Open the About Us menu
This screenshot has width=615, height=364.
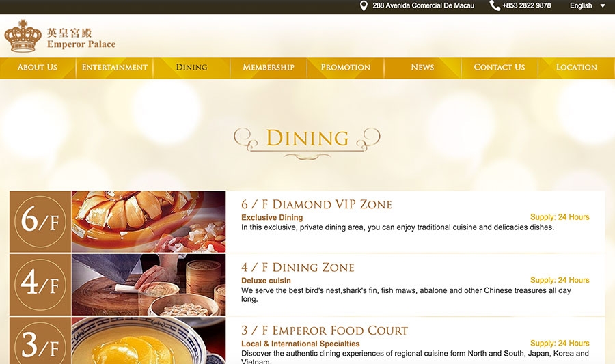tap(38, 68)
